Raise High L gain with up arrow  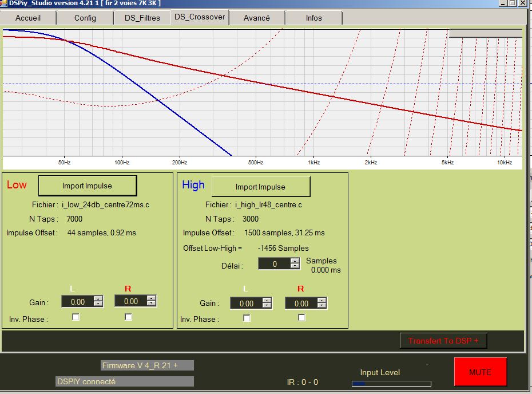[268, 301]
